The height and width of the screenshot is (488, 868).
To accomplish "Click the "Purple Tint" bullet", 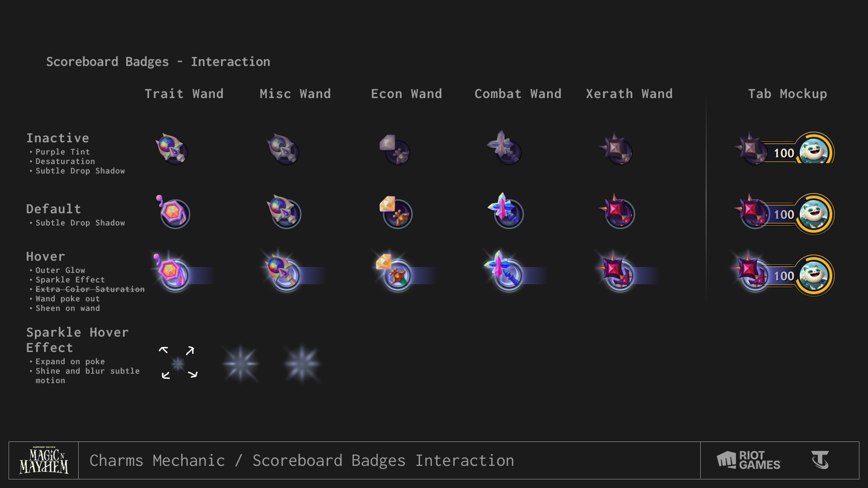I will point(63,152).
